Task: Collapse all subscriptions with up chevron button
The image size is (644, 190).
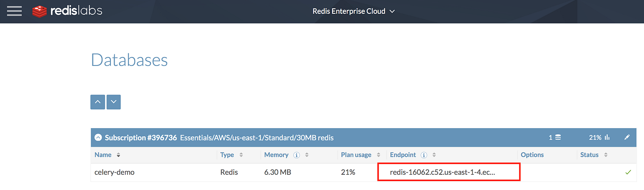Action: click(98, 102)
